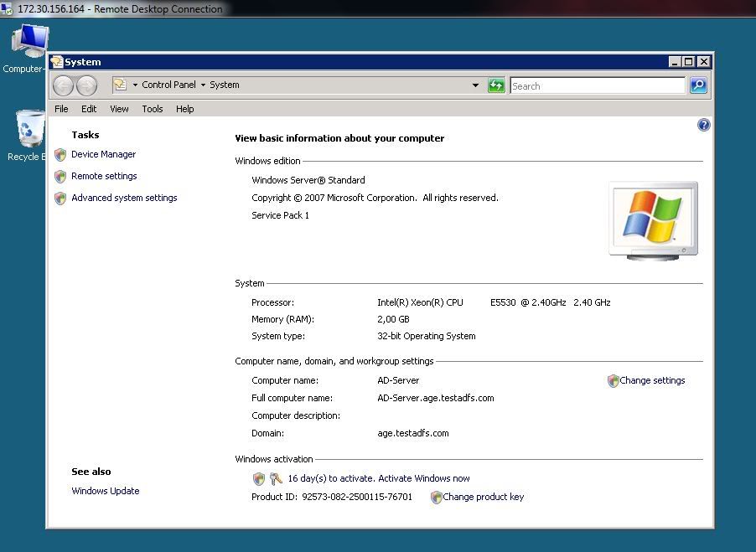Click the Copyright © 2007 Microsoft Corporation line
This screenshot has height=552, width=756.
click(375, 198)
